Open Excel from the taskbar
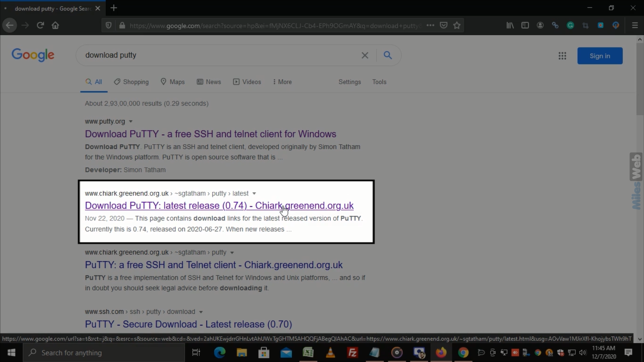The width and height of the screenshot is (644, 362). coord(308,353)
